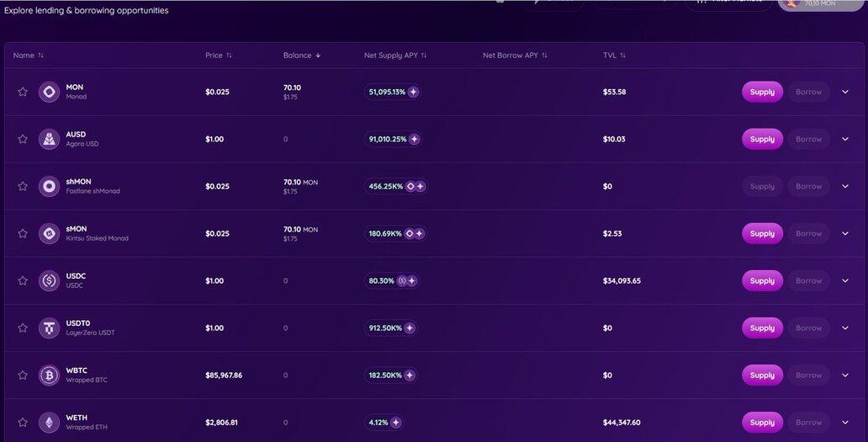Click the Borrow button for the USDC row
868x442 pixels.
point(808,280)
